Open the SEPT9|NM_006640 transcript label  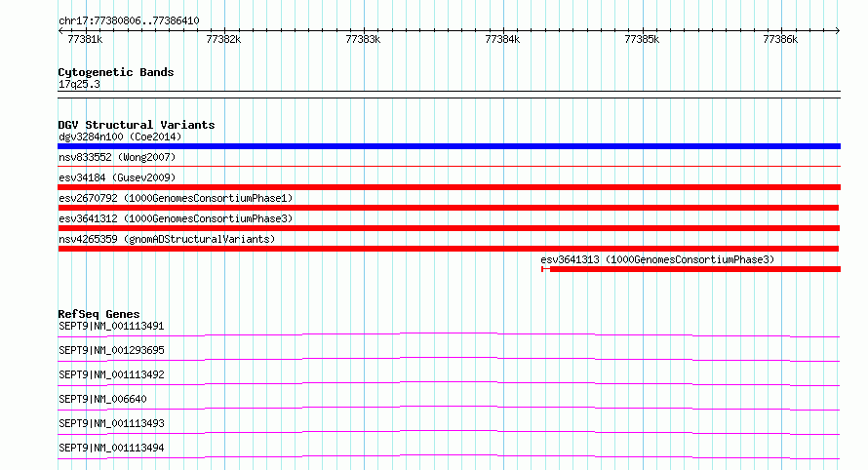coord(102,399)
